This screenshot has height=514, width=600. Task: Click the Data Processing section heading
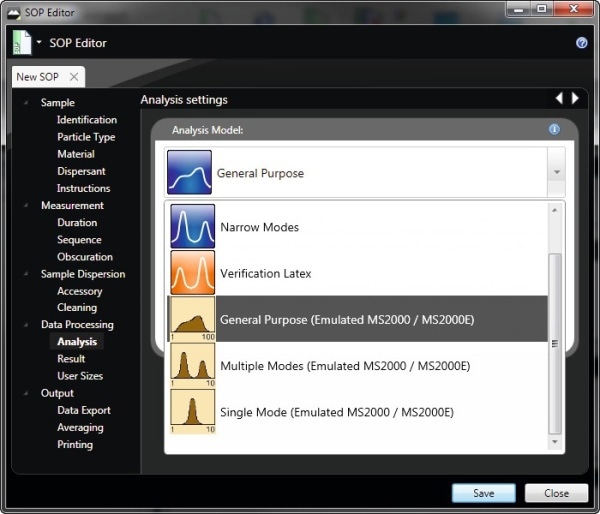(77, 325)
